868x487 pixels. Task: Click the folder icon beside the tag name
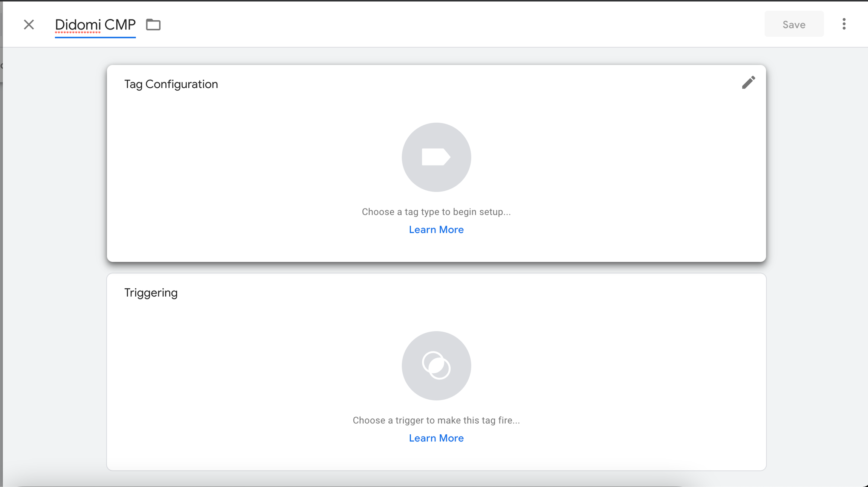click(x=153, y=24)
